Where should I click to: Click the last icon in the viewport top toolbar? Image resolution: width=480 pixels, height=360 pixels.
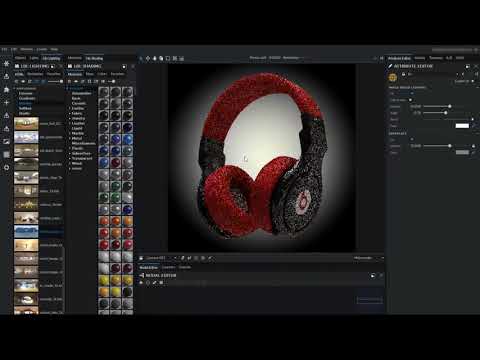[x=182, y=58]
